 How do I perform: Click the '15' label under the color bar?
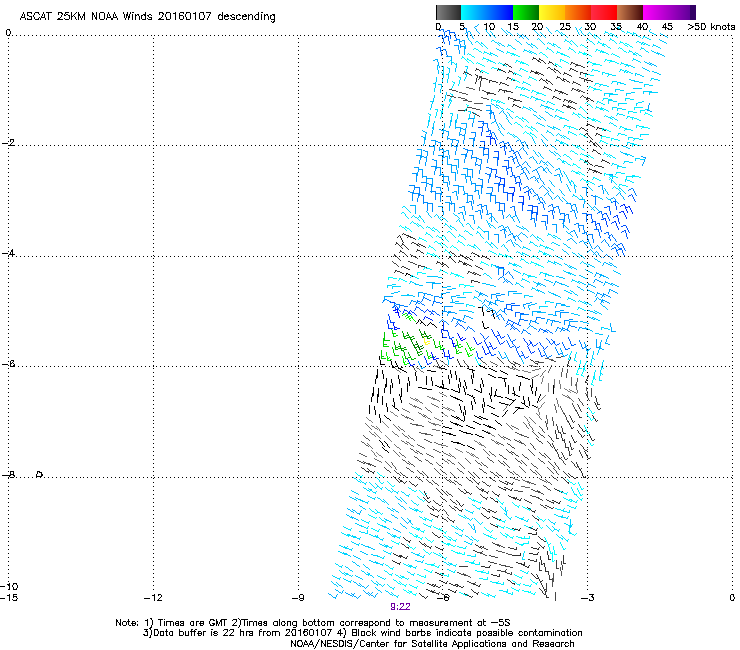click(513, 26)
